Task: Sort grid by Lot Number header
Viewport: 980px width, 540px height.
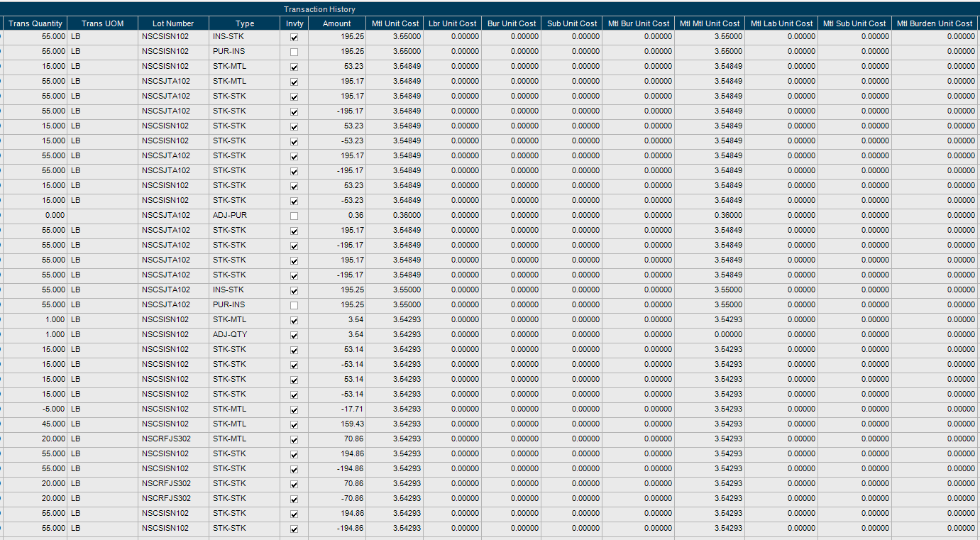Action: 174,23
